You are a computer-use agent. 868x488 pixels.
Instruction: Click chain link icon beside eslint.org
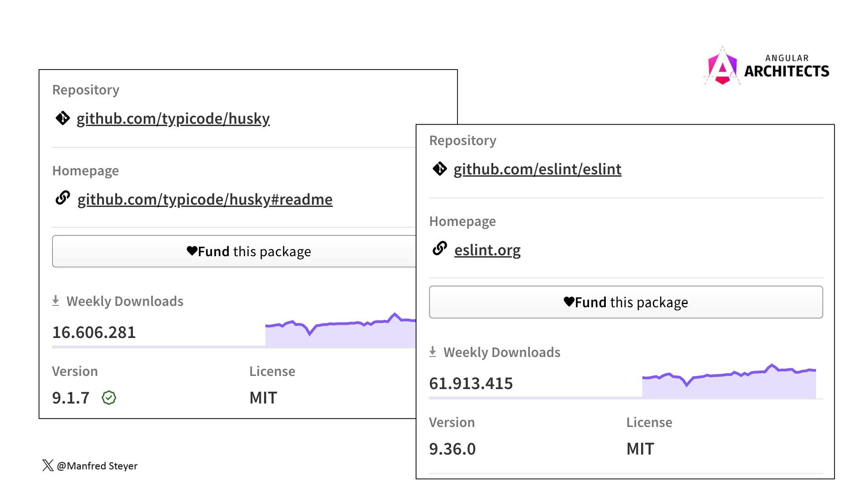click(x=439, y=249)
